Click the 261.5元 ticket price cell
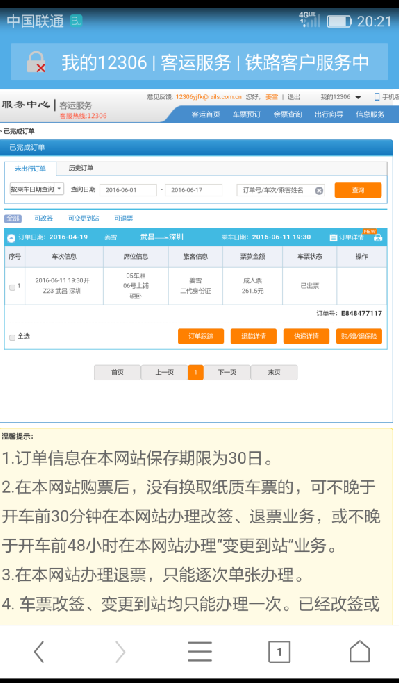This screenshot has width=399, height=683. 253,291
